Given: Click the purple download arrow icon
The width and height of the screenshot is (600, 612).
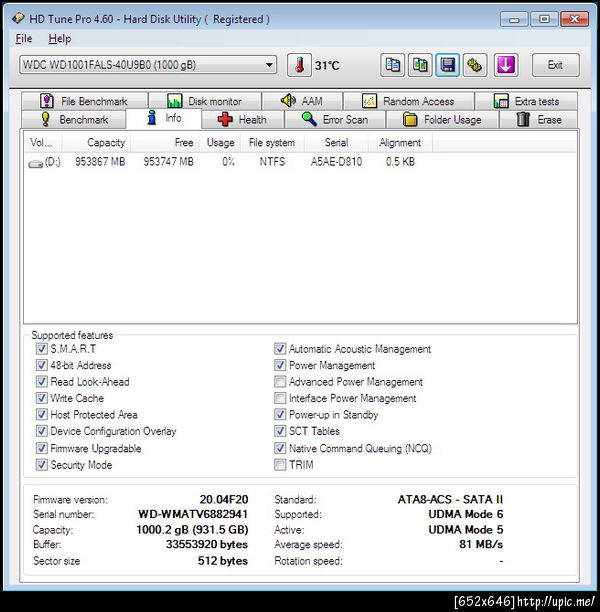Looking at the screenshot, I should 506,65.
